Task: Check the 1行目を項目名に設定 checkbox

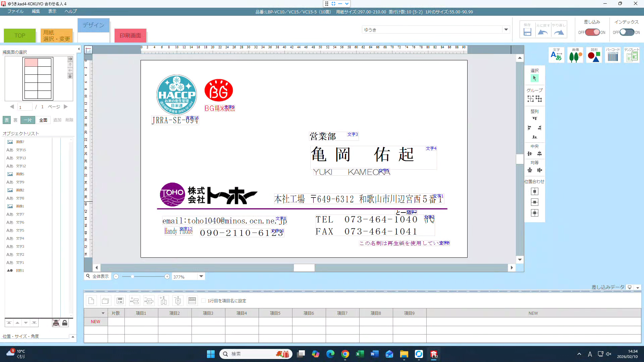Action: pyautogui.click(x=204, y=301)
